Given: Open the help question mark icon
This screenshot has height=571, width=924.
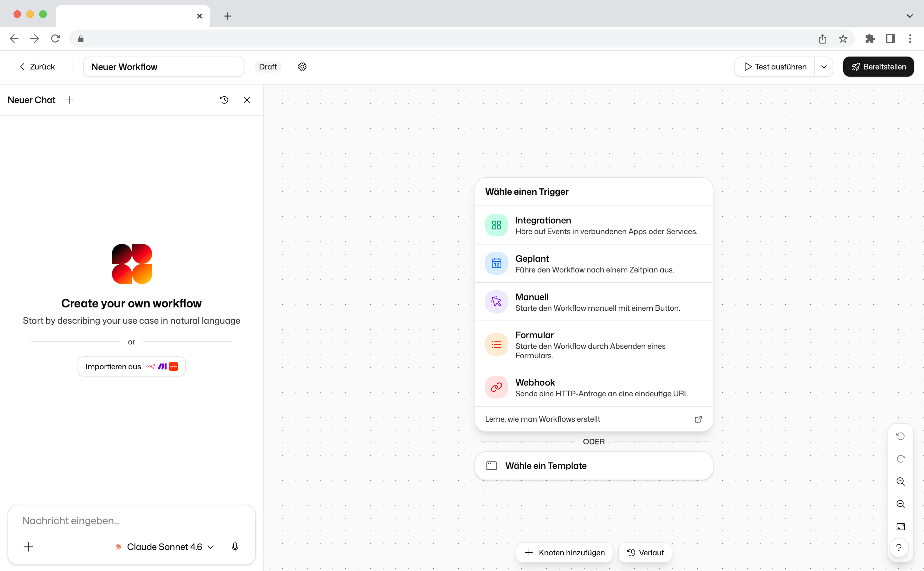Looking at the screenshot, I should tap(899, 547).
